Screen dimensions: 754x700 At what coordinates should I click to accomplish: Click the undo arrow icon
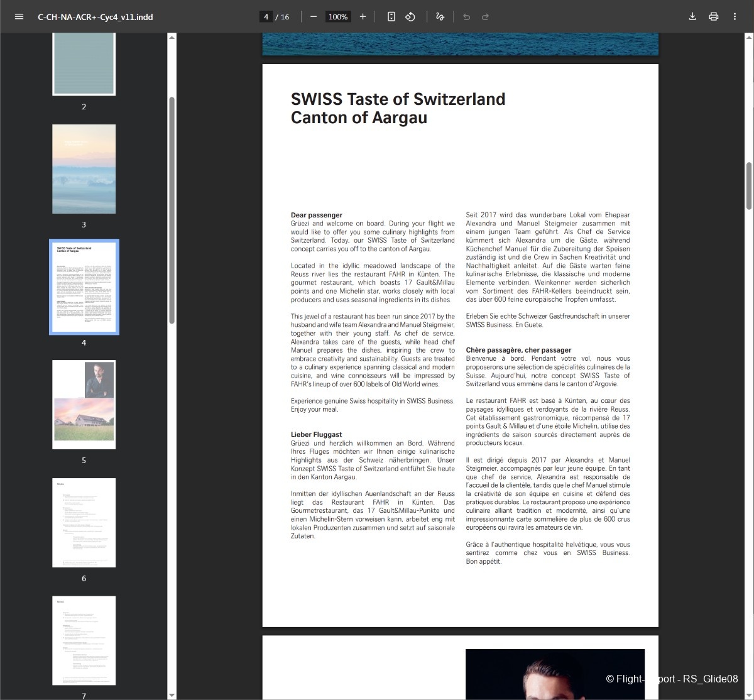[x=466, y=17]
